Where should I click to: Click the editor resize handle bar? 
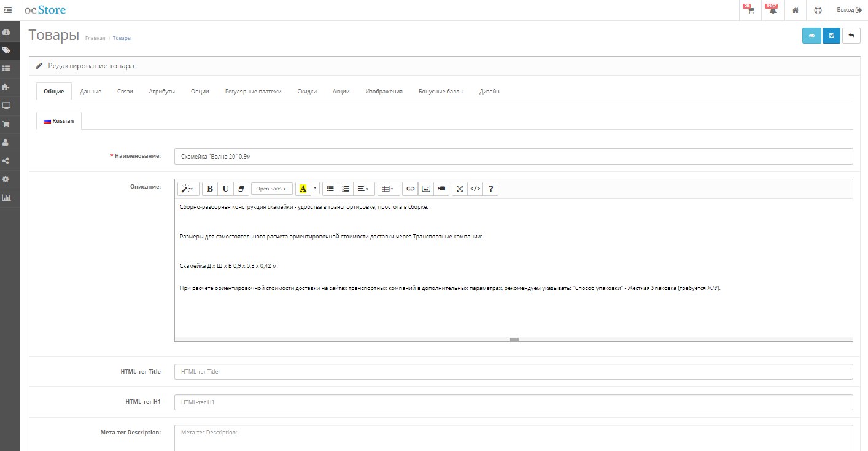coord(514,339)
